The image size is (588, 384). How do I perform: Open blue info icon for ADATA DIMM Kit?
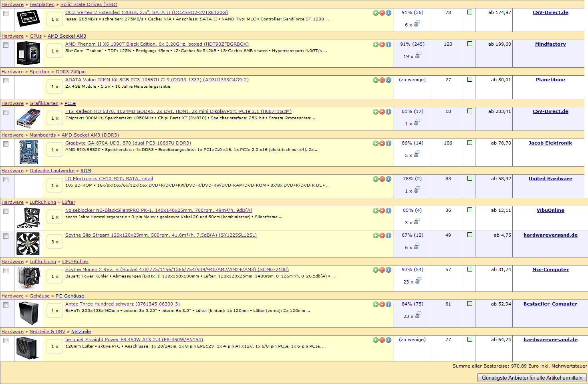389,80
